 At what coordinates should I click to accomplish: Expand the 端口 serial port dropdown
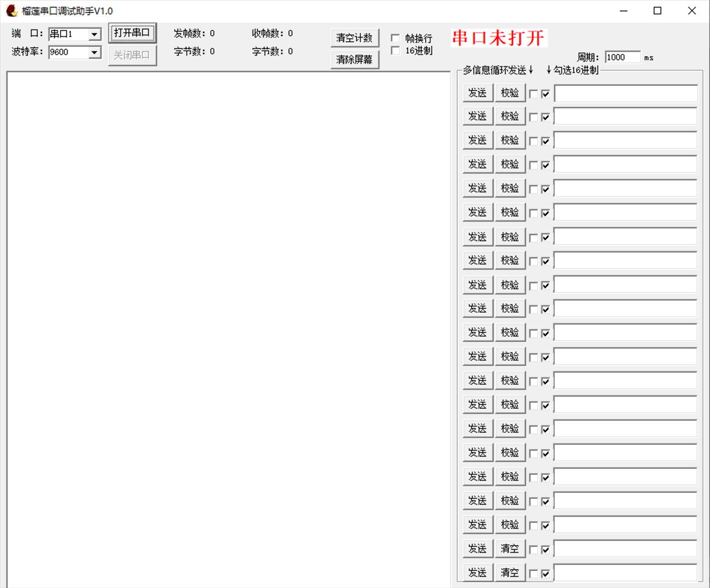pos(94,34)
